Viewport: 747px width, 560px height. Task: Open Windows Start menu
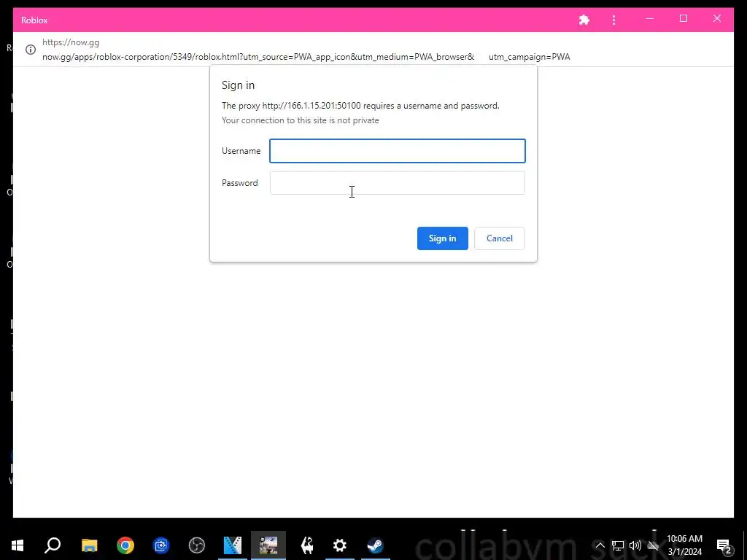[18, 545]
